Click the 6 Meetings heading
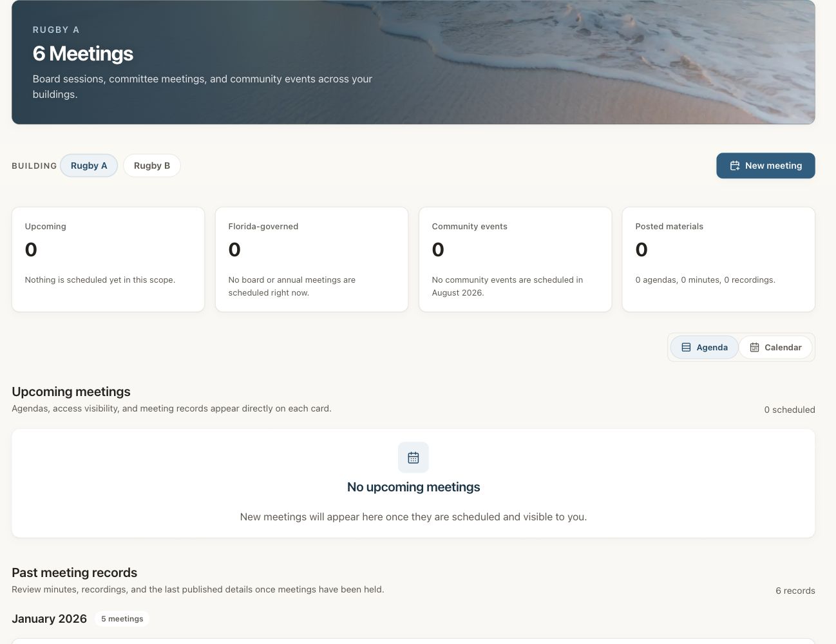836x644 pixels. 83,53
